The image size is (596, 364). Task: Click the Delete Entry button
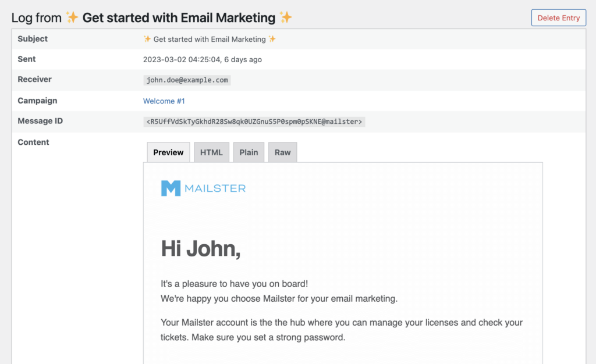coord(558,18)
